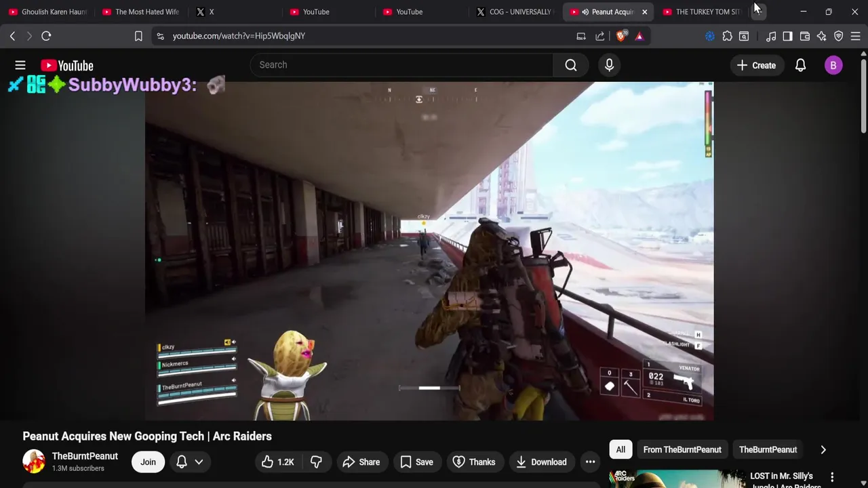
Task: Bookmark this page
Action: point(138,36)
